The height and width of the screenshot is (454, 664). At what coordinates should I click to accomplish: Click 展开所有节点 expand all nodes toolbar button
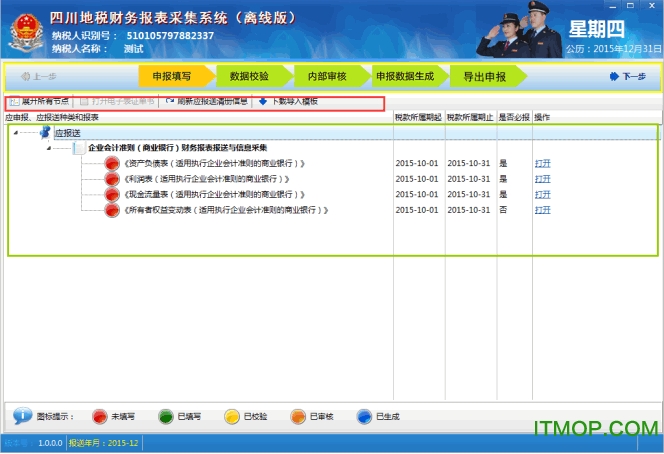tap(39, 102)
